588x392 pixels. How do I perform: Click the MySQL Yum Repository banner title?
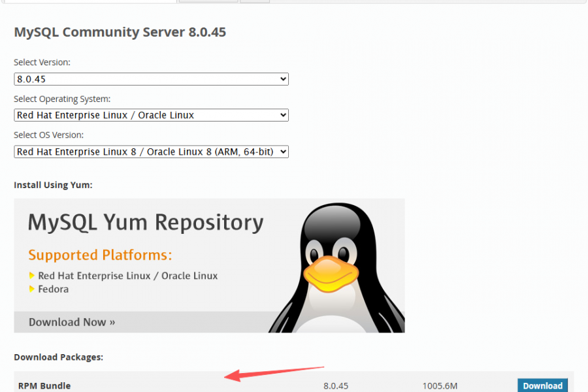(x=146, y=223)
